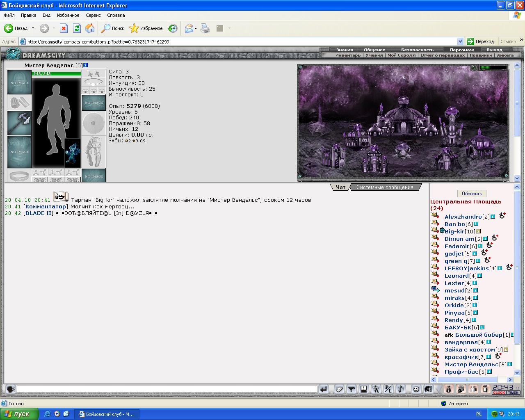The width and height of the screenshot is (525, 420).
Task: Click the round shield slot in equipment panel
Action: click(x=94, y=123)
